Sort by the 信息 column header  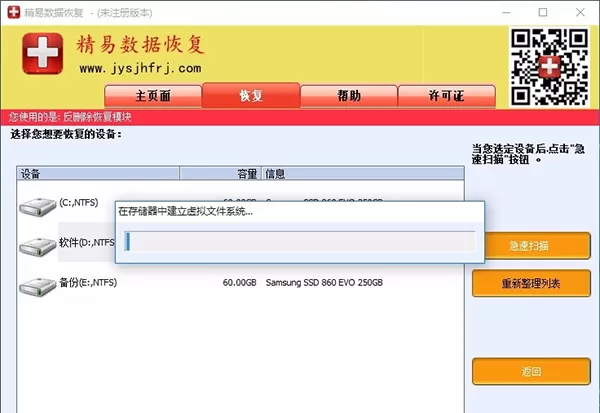363,173
